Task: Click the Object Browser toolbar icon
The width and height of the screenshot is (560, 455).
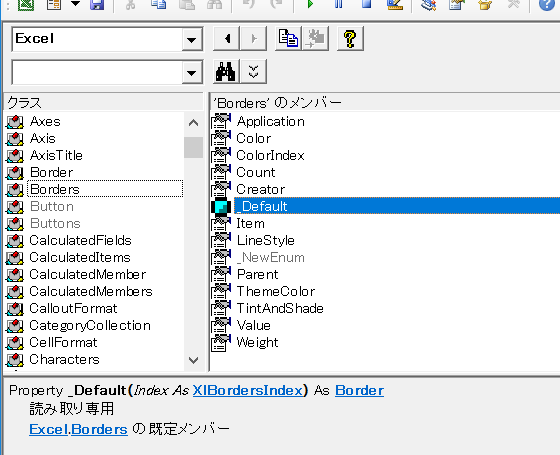Action: 485,4
